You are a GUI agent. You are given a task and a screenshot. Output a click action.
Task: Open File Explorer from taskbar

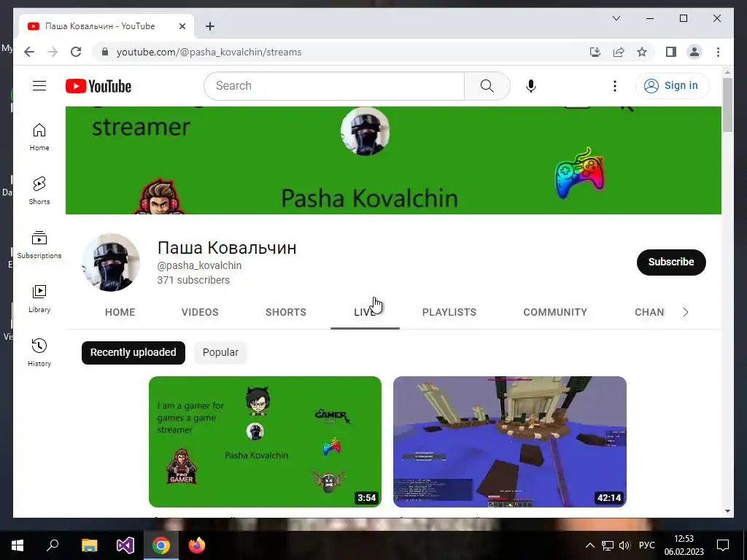tap(89, 545)
